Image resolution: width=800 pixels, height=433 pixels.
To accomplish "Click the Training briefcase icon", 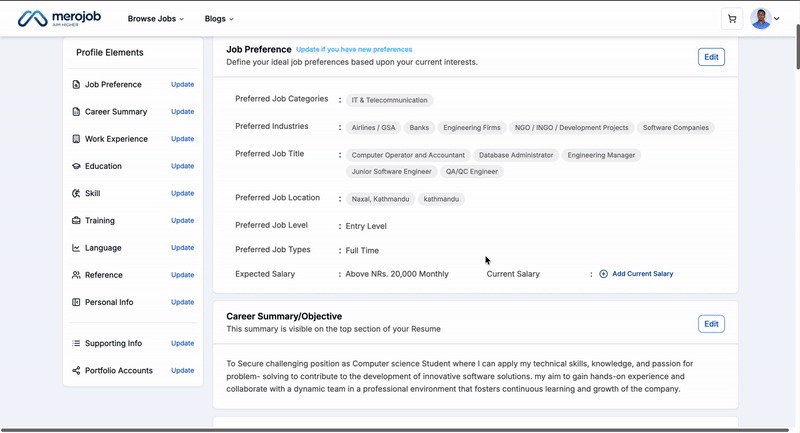I will point(76,221).
